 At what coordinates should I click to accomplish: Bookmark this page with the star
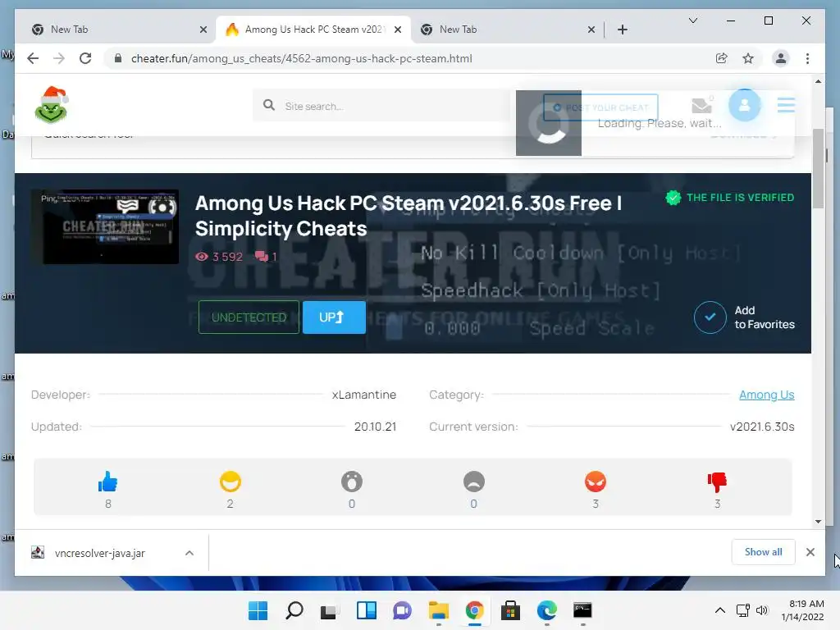tap(748, 58)
